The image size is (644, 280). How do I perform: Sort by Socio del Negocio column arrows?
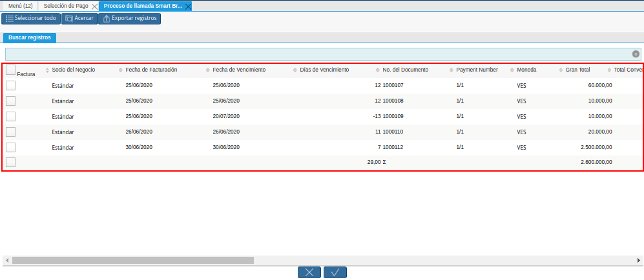(x=47, y=70)
